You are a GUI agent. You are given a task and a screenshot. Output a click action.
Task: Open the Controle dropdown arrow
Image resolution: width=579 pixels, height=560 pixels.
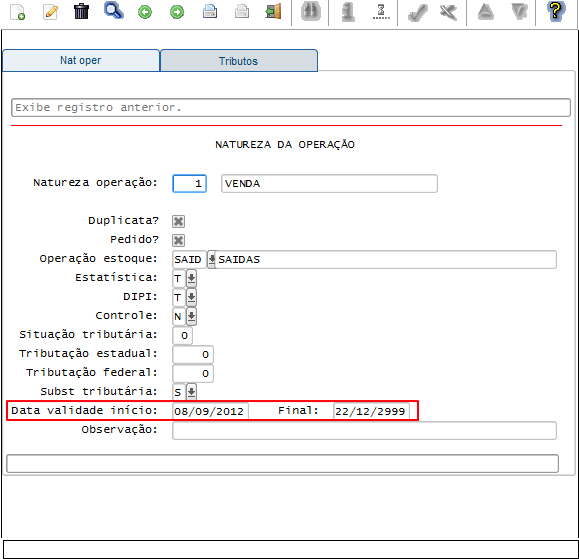point(191,316)
